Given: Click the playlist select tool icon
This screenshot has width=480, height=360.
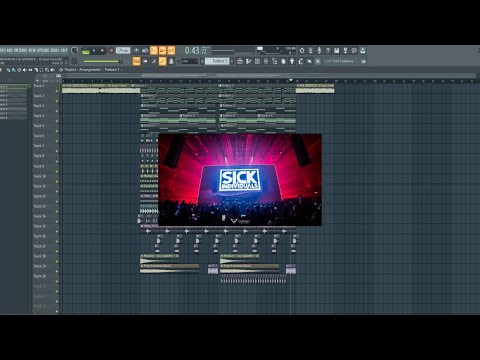Looking at the screenshot, I should [41, 70].
